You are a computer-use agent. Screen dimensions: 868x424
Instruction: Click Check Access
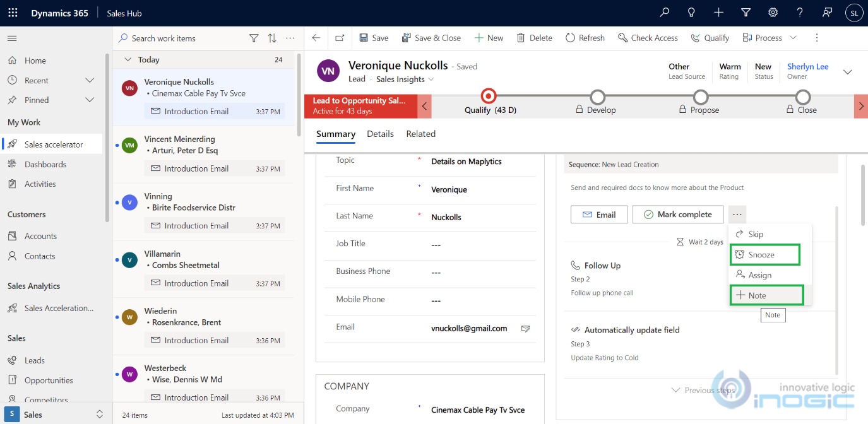[648, 38]
